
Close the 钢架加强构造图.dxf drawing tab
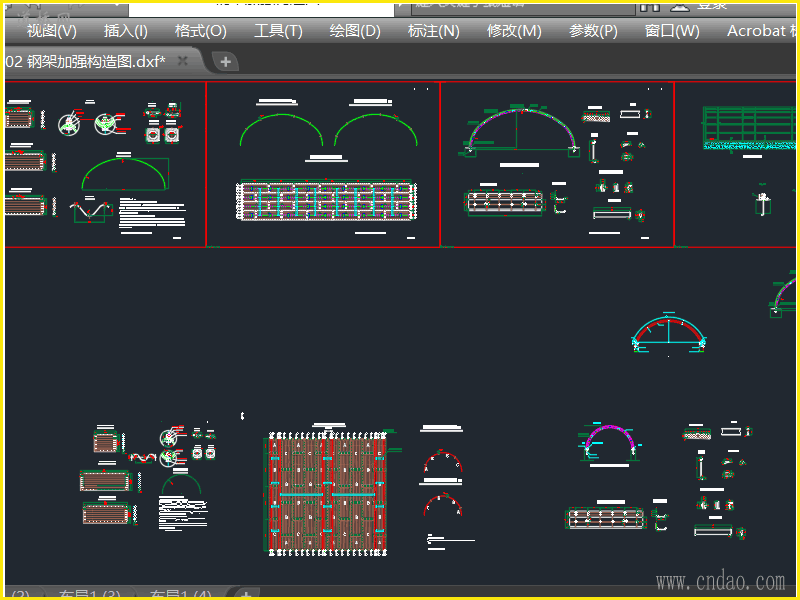tap(183, 62)
